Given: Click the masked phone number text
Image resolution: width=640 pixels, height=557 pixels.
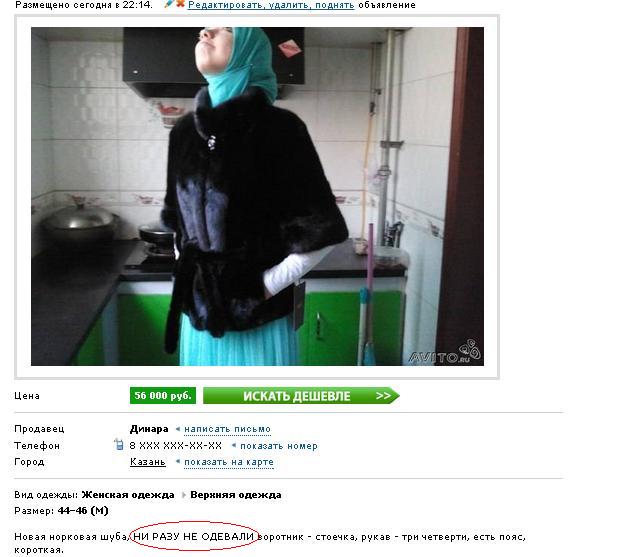Looking at the screenshot, I should click(x=176, y=446).
